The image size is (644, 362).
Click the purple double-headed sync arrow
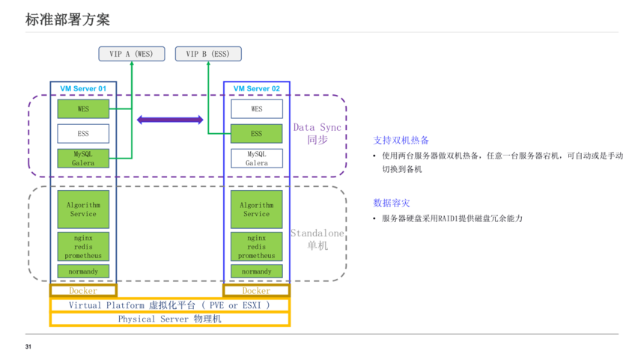click(x=170, y=120)
